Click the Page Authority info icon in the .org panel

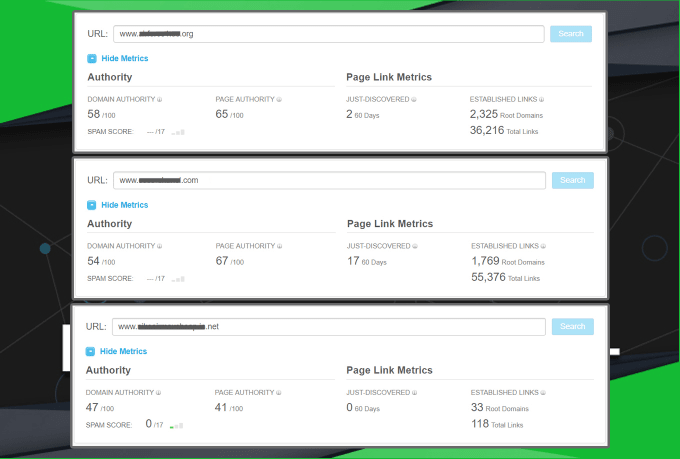[x=279, y=100]
